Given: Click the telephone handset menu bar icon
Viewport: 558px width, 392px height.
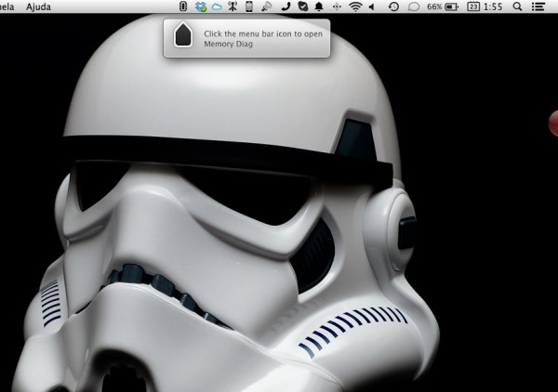Looking at the screenshot, I should coord(286,7).
